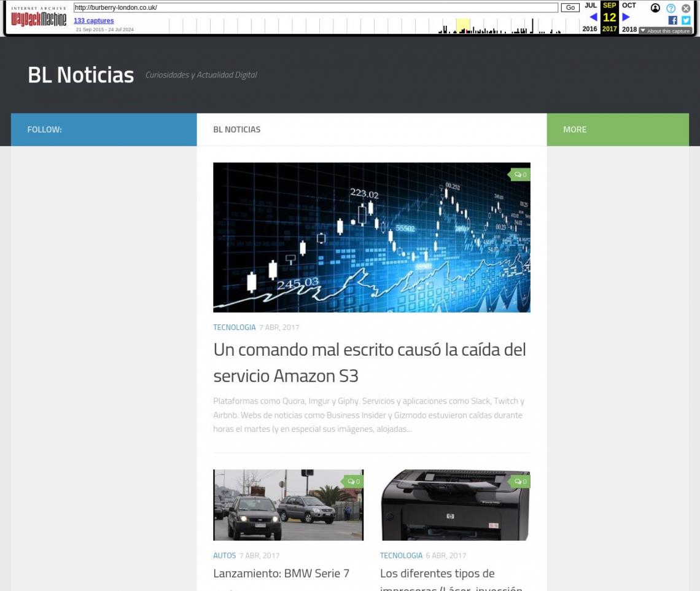Click the Go button
Viewport: 700px width, 591px height.
pyautogui.click(x=570, y=7)
